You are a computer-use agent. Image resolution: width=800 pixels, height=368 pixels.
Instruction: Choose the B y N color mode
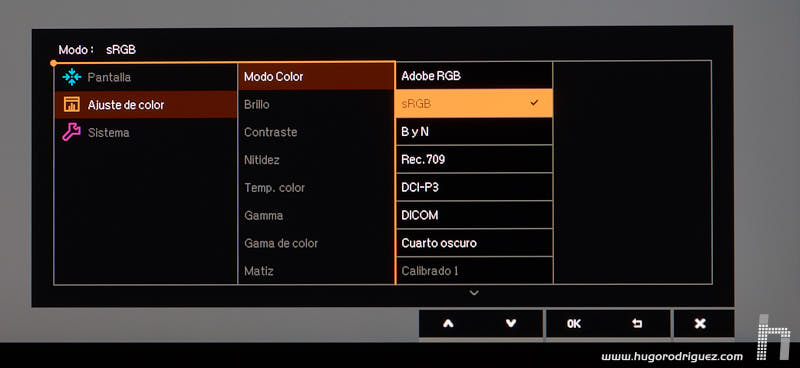pos(474,132)
